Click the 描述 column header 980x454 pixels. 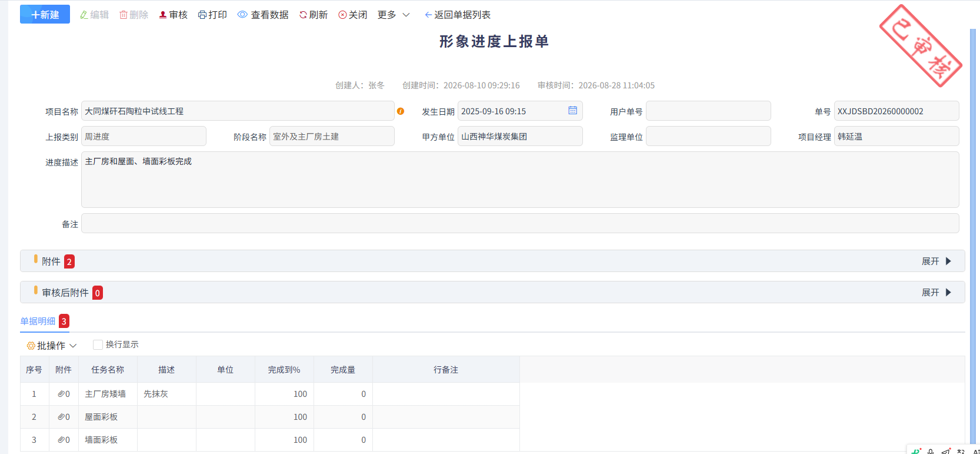coord(166,369)
